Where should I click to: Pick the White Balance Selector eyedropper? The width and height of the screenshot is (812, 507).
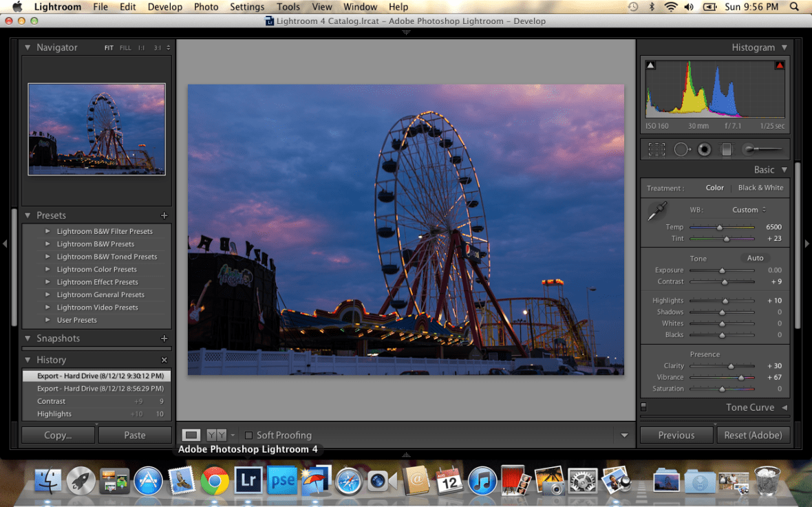coord(657,211)
